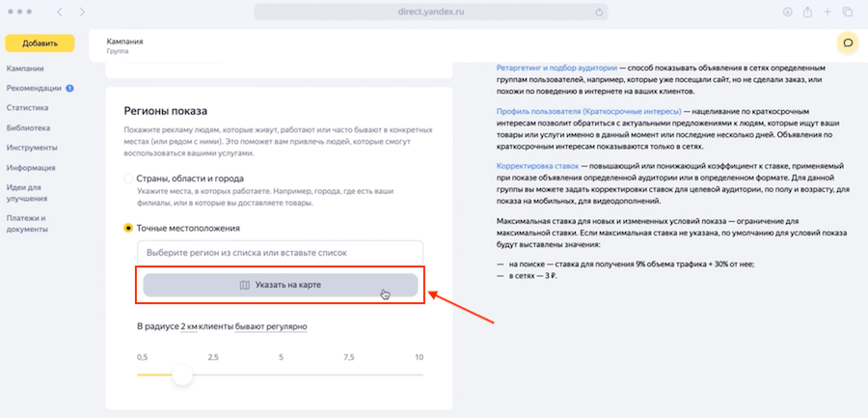Click the region selection input field
868x418 pixels.
click(x=281, y=253)
